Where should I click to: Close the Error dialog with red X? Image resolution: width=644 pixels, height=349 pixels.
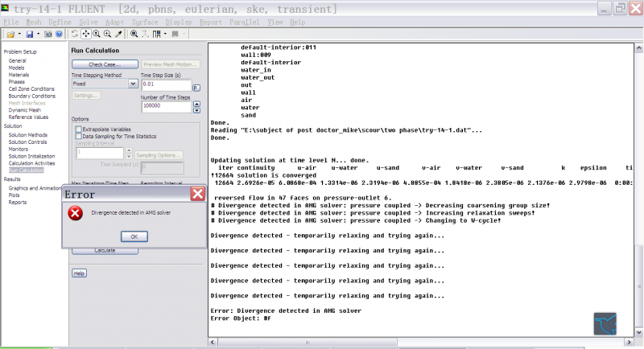coord(197,194)
